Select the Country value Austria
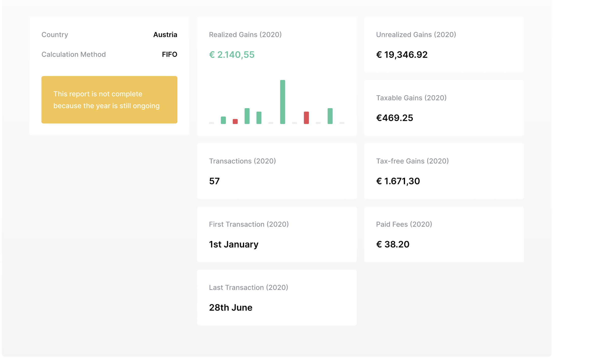The image size is (594, 364). tap(165, 35)
